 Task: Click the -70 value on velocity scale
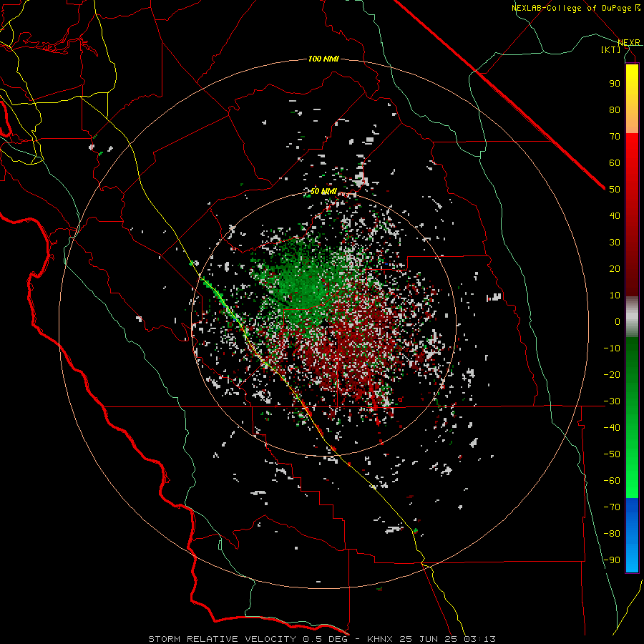point(612,507)
